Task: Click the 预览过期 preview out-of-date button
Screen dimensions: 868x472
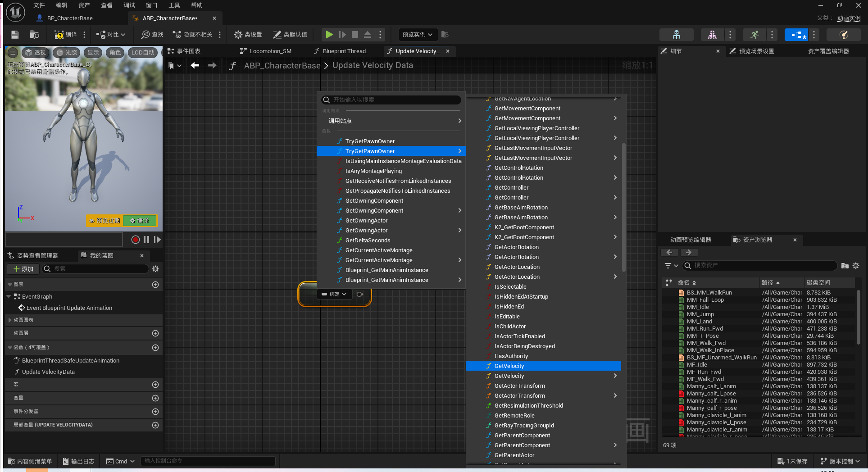Action: tap(105, 221)
